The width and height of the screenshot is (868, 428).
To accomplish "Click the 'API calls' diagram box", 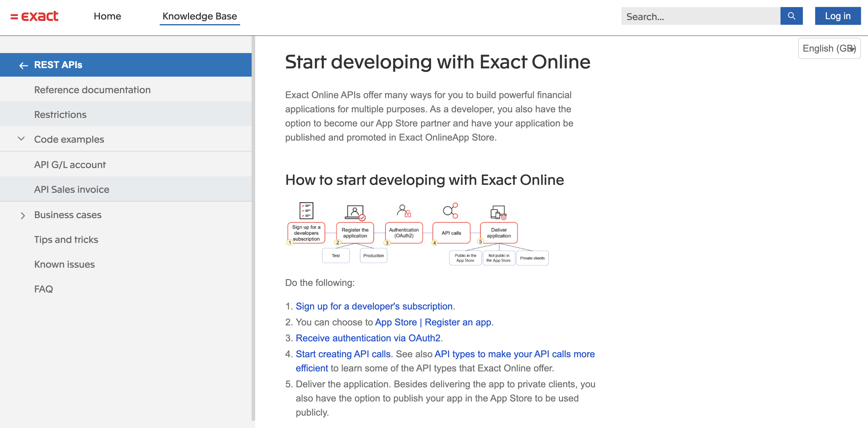I will 451,233.
